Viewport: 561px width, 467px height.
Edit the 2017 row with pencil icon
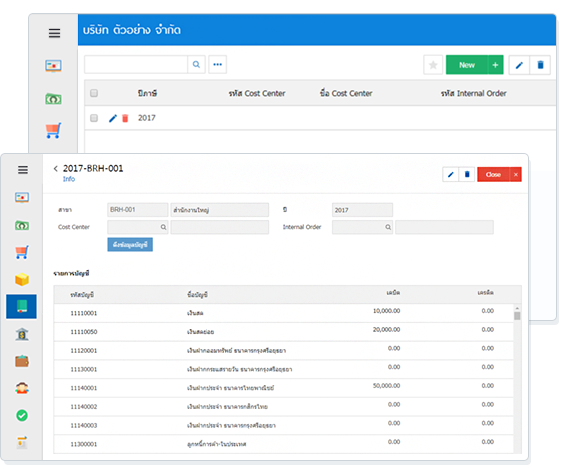(113, 118)
